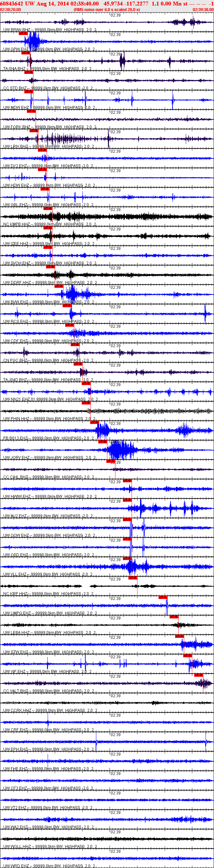Click the start time 02:38:20.00 label
Image resolution: width=214 pixels, height=868 pixels.
point(10,10)
